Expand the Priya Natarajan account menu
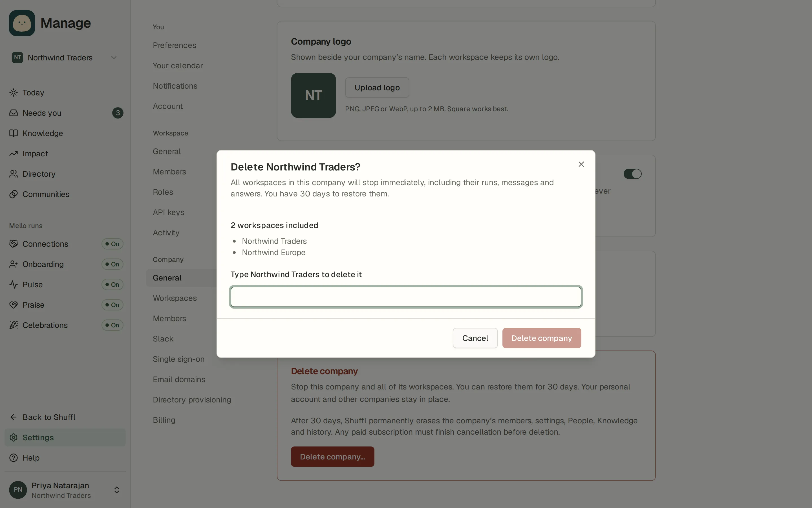812x508 pixels. click(x=65, y=490)
